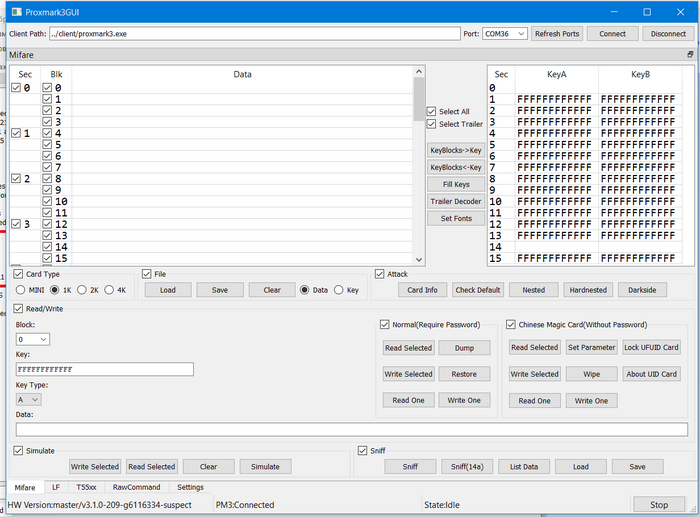Uncheck the Select Trailer checkbox
Screen dimensions: 700x517
pos(431,124)
